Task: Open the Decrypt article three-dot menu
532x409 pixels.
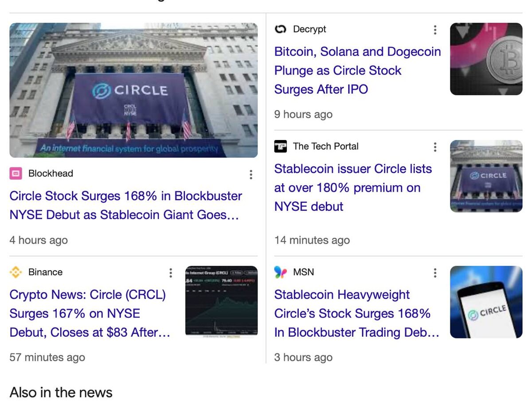Action: click(435, 30)
